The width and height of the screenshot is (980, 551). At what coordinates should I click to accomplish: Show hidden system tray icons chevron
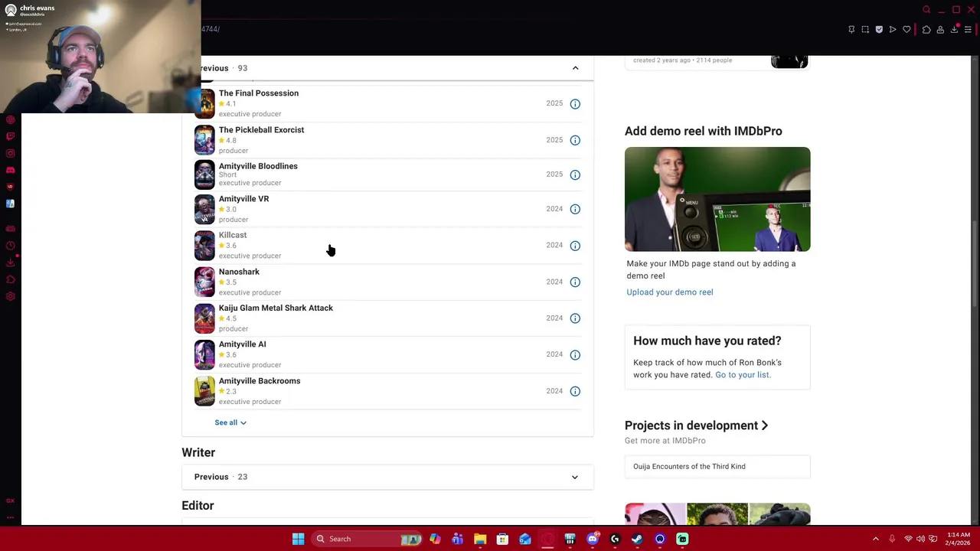pyautogui.click(x=876, y=539)
